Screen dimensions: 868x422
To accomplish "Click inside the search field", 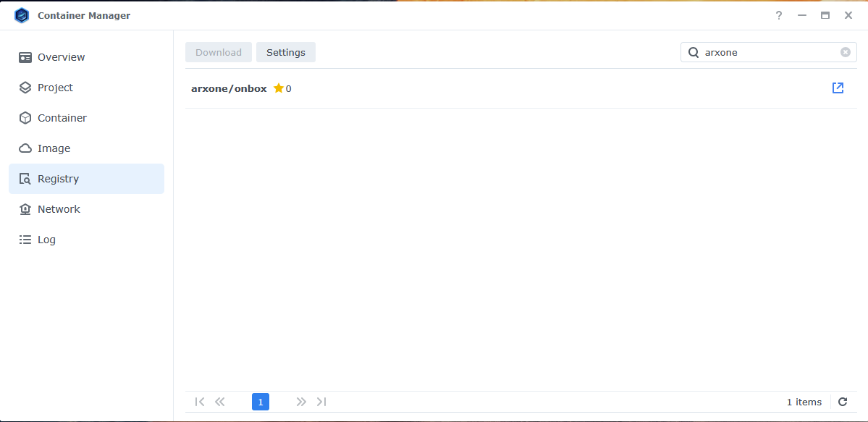I will pyautogui.click(x=760, y=51).
